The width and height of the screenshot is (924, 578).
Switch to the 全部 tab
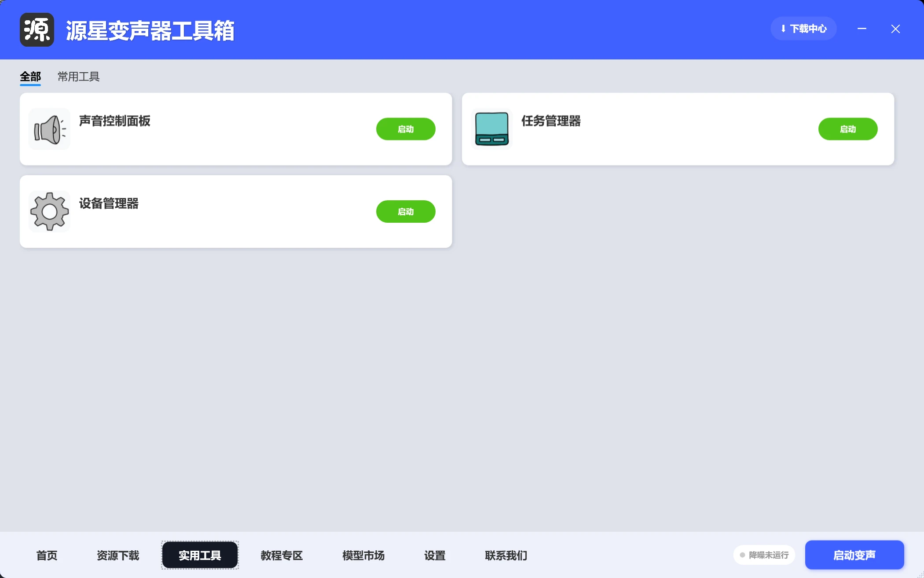click(x=30, y=76)
